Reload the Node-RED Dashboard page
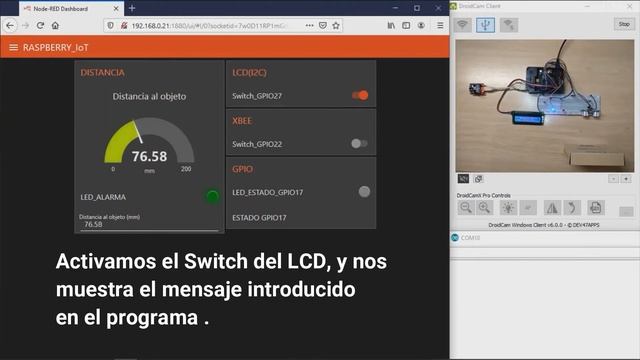This screenshot has height=360, width=640. (40, 25)
